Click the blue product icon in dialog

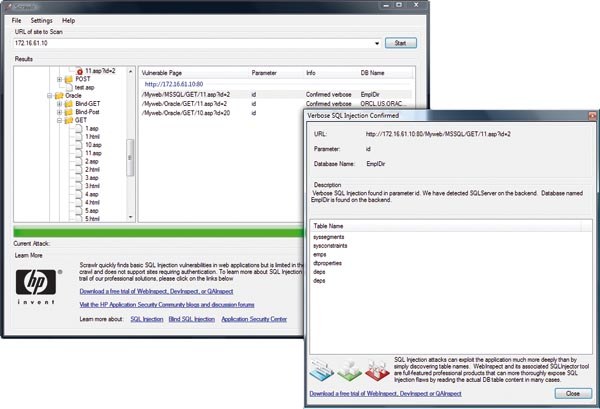(321, 370)
